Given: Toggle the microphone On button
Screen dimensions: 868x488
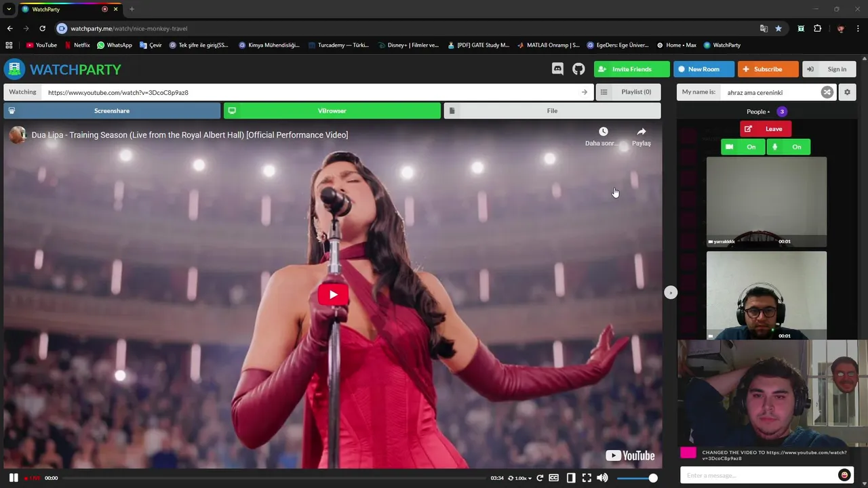Looking at the screenshot, I should [789, 146].
